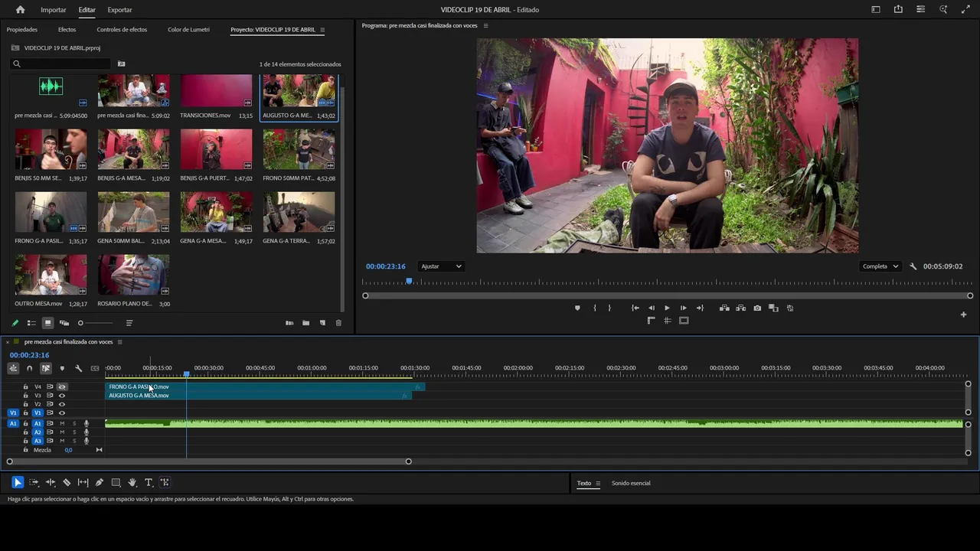
Task: Open the sort icons menu
Action: (x=129, y=323)
